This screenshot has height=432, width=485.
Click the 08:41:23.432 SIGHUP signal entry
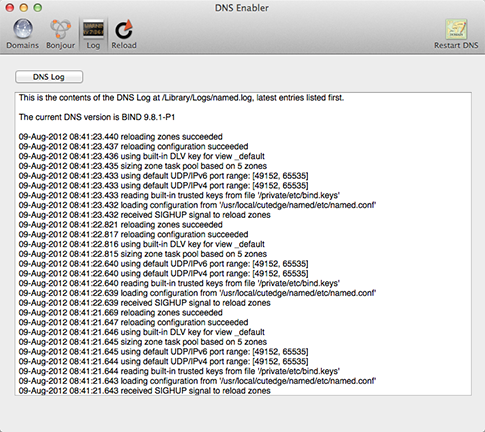(145, 215)
